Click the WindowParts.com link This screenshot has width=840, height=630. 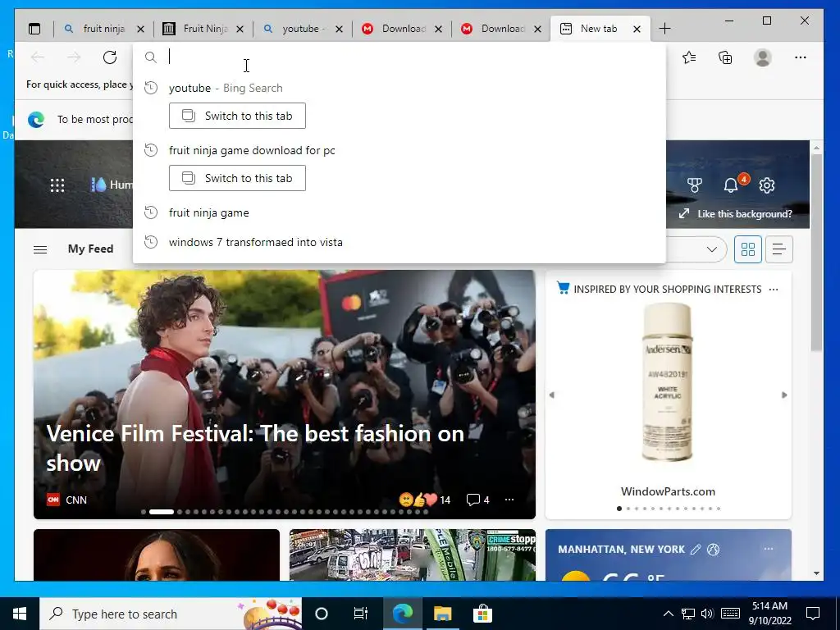pyautogui.click(x=668, y=491)
